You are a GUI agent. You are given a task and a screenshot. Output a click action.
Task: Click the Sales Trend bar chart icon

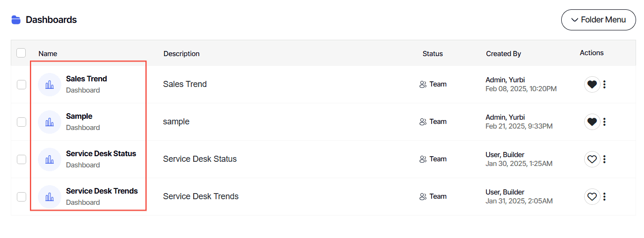point(50,85)
